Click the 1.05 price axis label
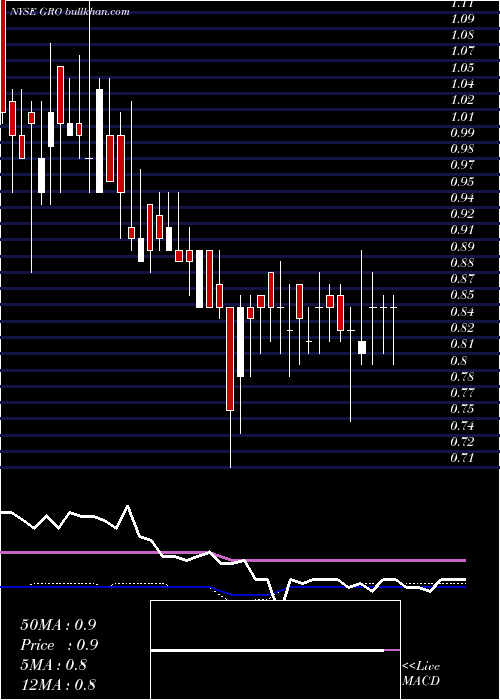The height and width of the screenshot is (700, 500). 462,68
